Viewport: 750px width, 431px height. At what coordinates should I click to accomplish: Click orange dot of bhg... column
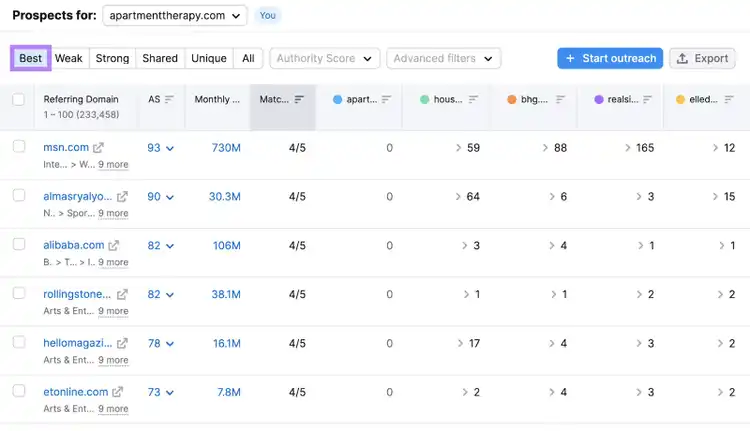pos(511,99)
